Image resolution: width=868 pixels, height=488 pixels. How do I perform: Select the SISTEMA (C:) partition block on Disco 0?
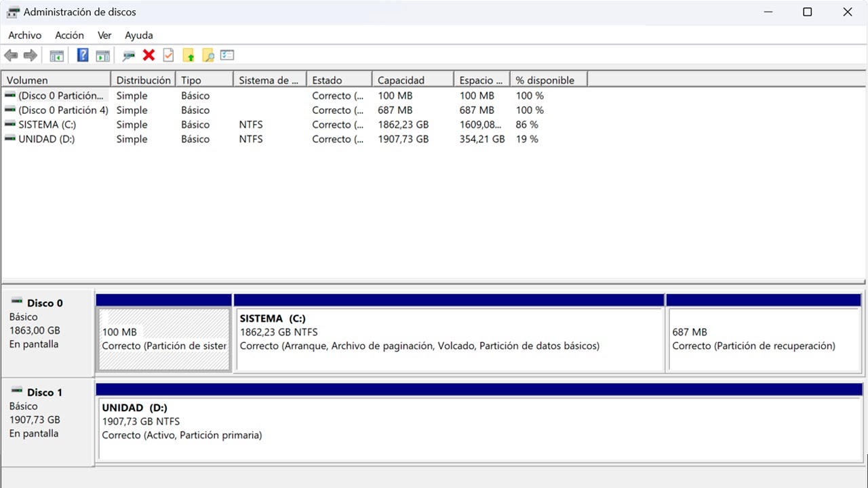pos(449,340)
